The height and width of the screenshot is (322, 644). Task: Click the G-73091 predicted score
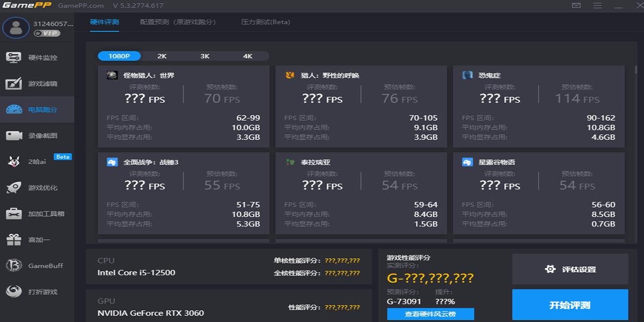point(404,302)
